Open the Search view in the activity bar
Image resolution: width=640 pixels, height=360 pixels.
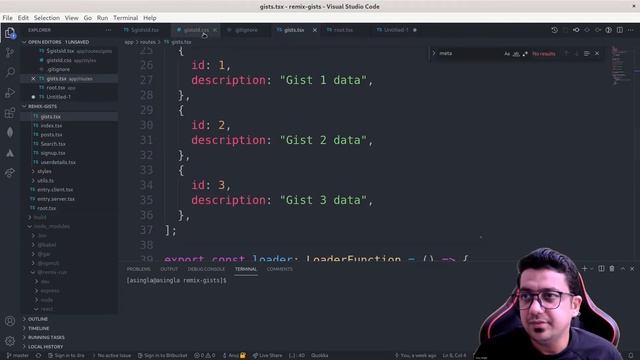click(x=10, y=72)
